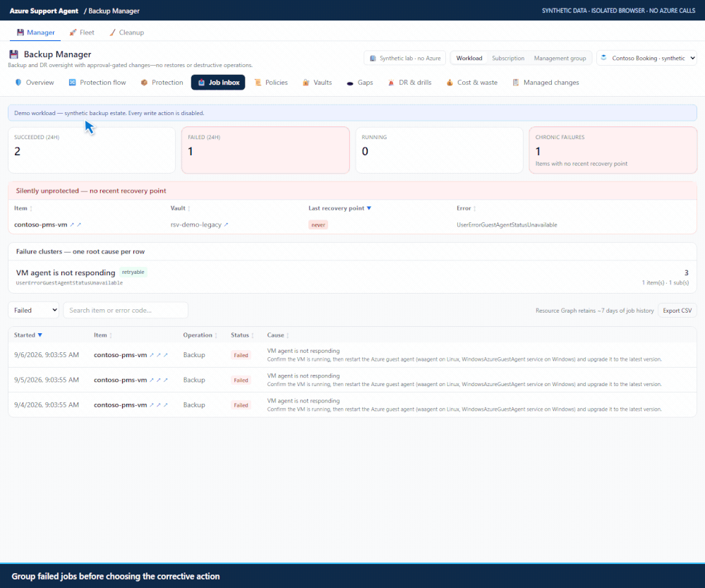Open the Failed status filter dropdown

tap(34, 310)
